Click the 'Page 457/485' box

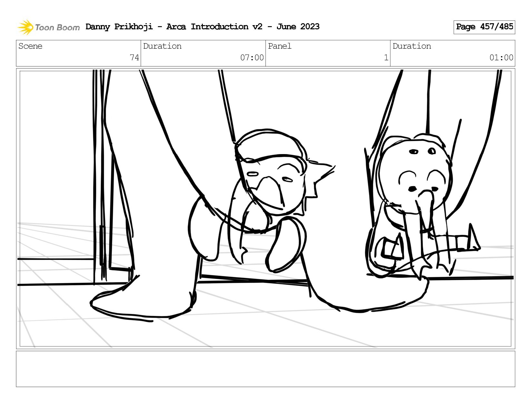point(484,27)
